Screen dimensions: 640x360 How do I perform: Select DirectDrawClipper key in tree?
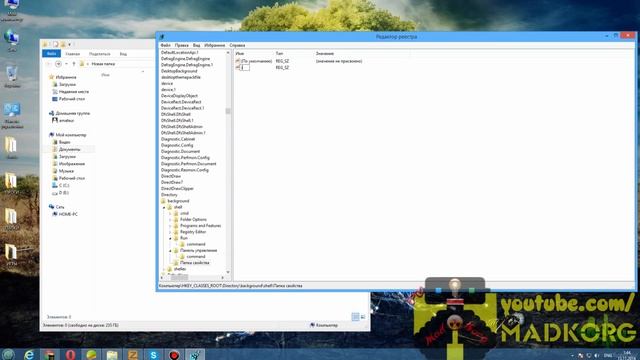tap(177, 189)
